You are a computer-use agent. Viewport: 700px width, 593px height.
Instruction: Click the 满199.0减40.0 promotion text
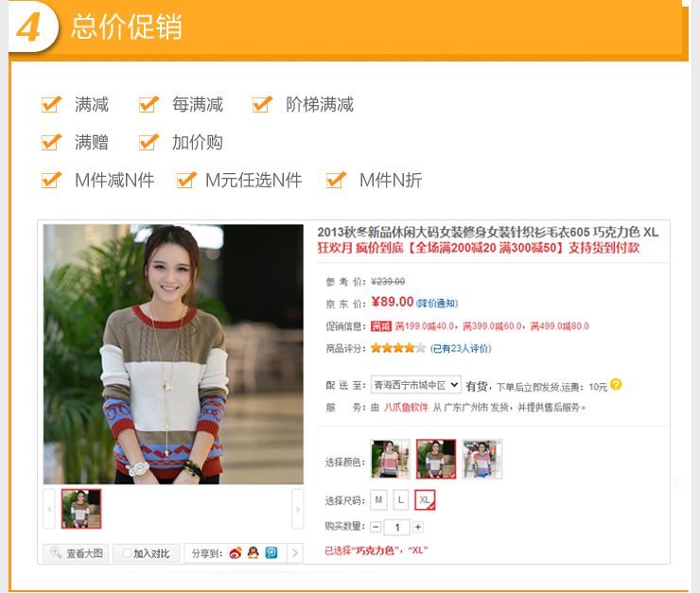pos(425,326)
